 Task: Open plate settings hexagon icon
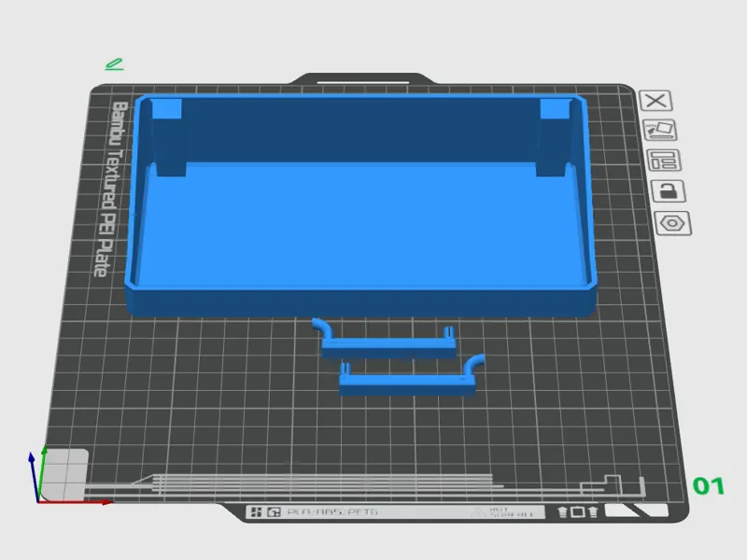tap(672, 223)
